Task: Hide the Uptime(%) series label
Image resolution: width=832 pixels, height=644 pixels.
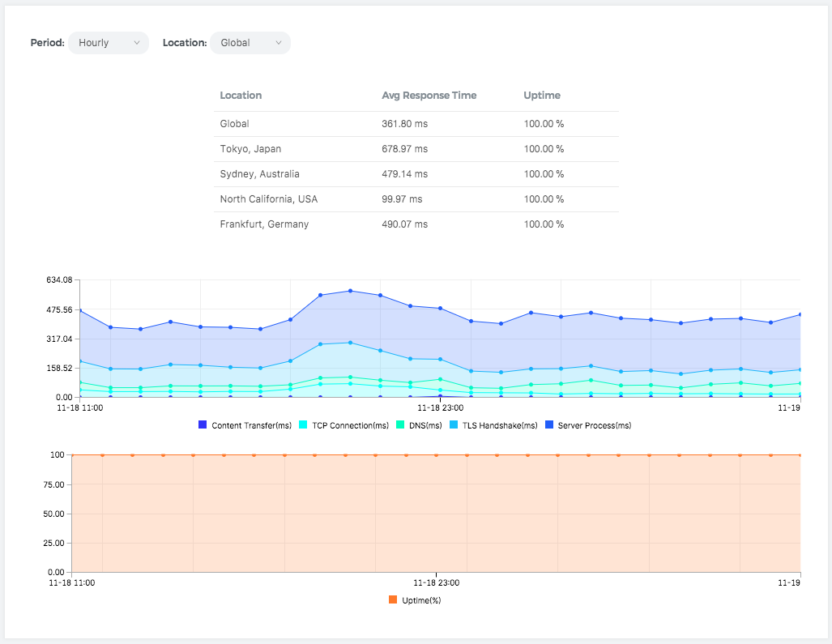Action: (x=421, y=600)
